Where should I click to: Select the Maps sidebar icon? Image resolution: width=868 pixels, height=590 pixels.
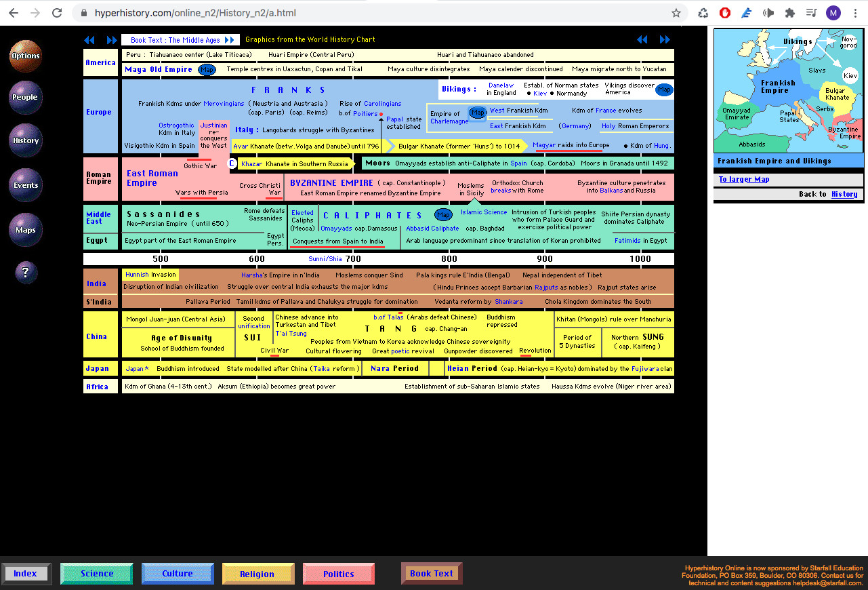point(25,229)
